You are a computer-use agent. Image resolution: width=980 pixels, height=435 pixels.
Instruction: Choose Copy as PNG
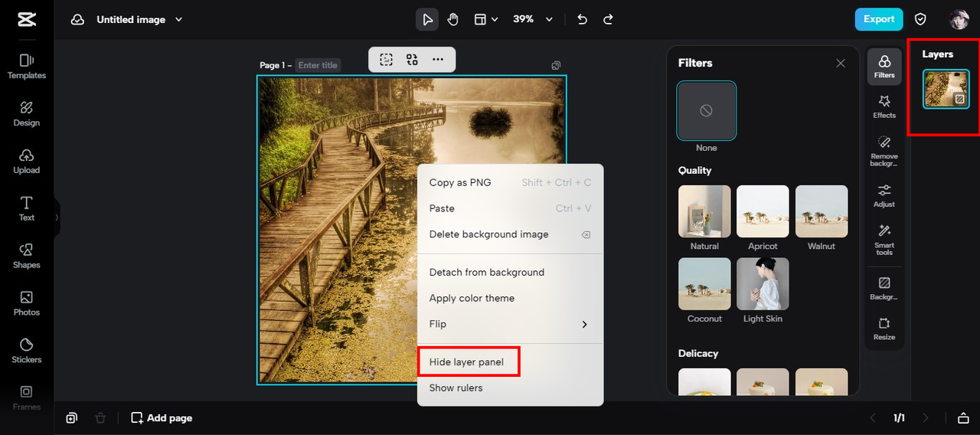pyautogui.click(x=510, y=182)
